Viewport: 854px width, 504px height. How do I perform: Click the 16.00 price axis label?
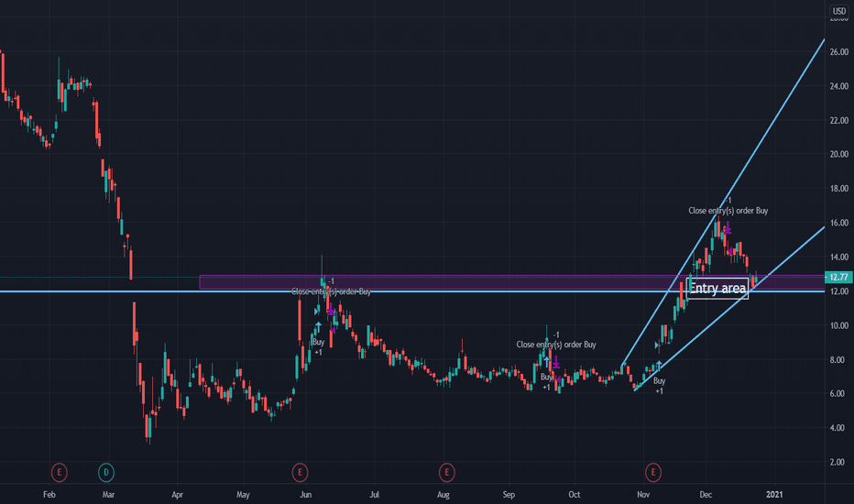click(x=839, y=223)
